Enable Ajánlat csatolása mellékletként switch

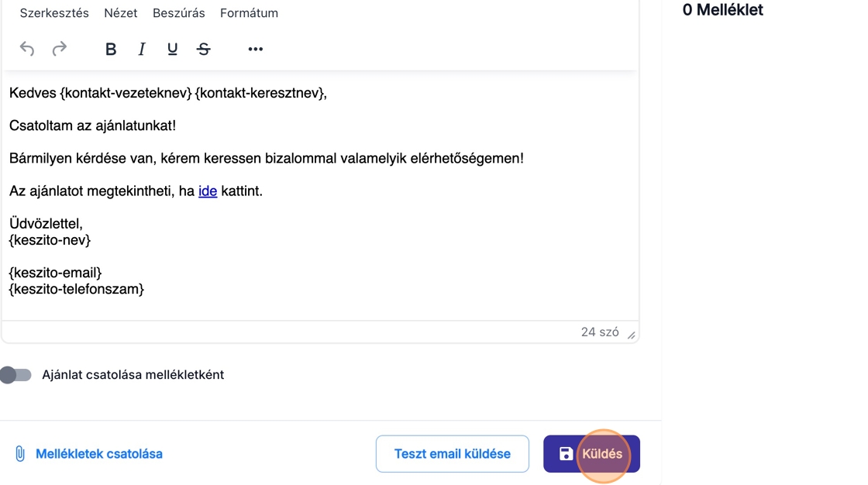click(x=16, y=375)
